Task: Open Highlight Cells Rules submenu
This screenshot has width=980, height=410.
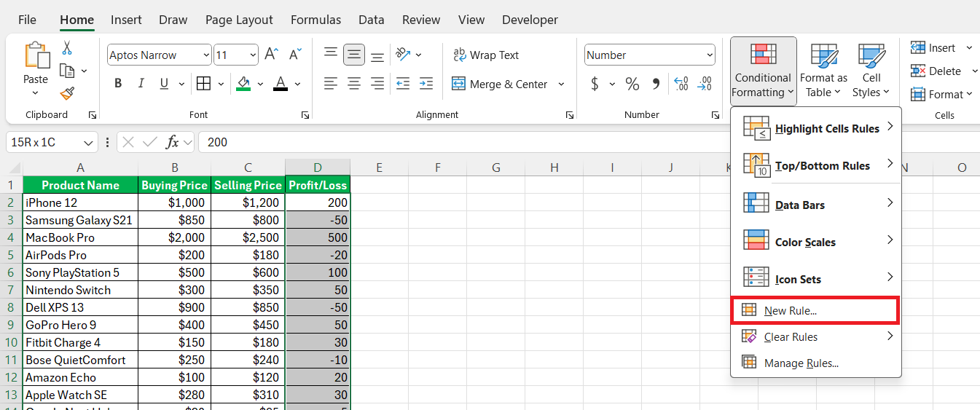Action: (816, 128)
